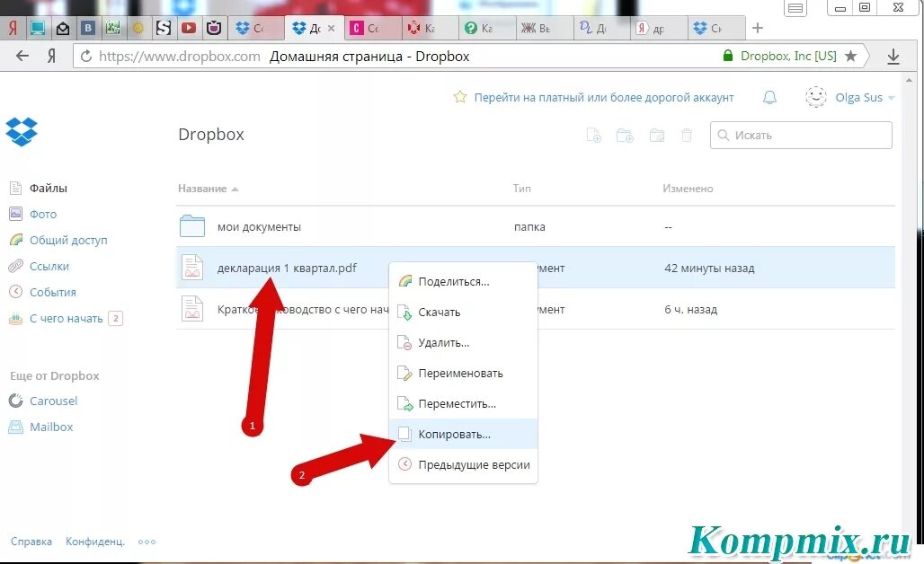
Task: Switch to the last Dropbox tab
Action: point(716,28)
